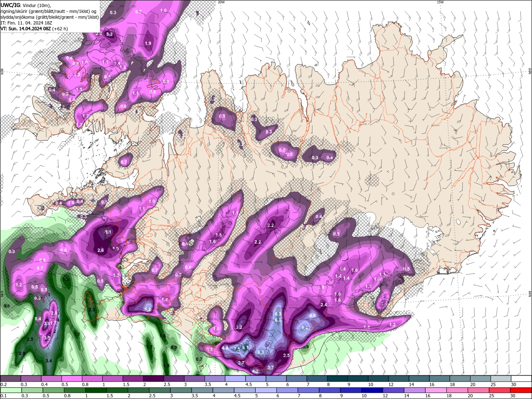Viewport: 532px width, 399px height.
Task: Click the '5.2' precipitation value on map
Action: click(x=148, y=309)
